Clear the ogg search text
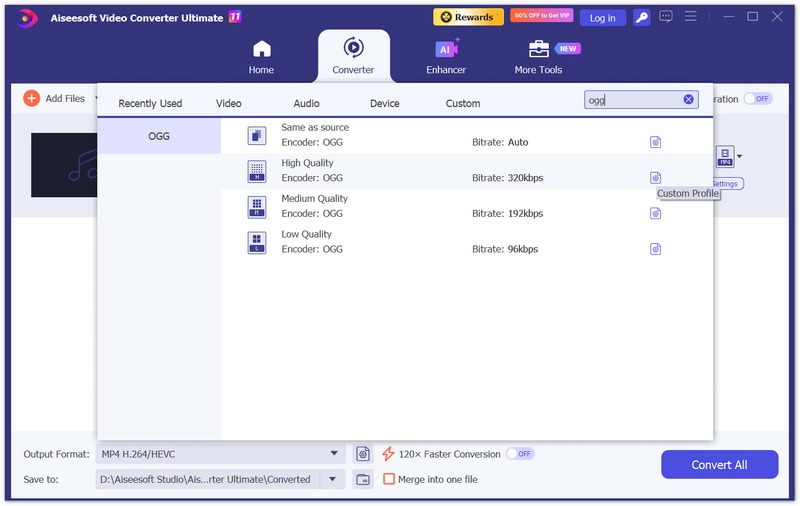 tap(688, 99)
